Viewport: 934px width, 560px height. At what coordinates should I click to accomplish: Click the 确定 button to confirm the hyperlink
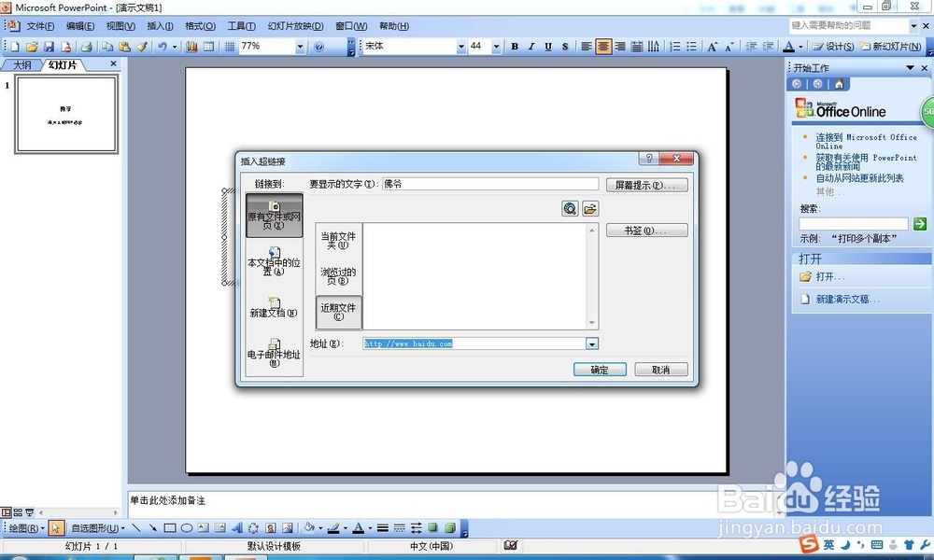pos(599,370)
